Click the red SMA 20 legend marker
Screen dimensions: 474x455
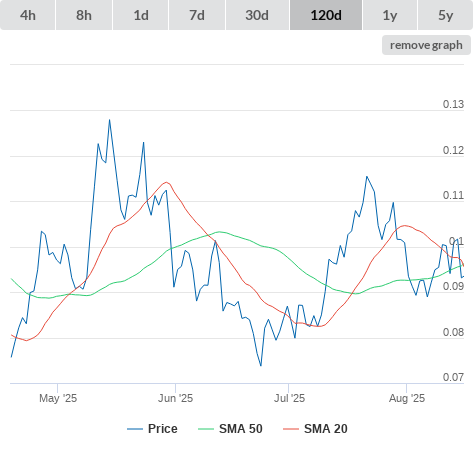(291, 429)
